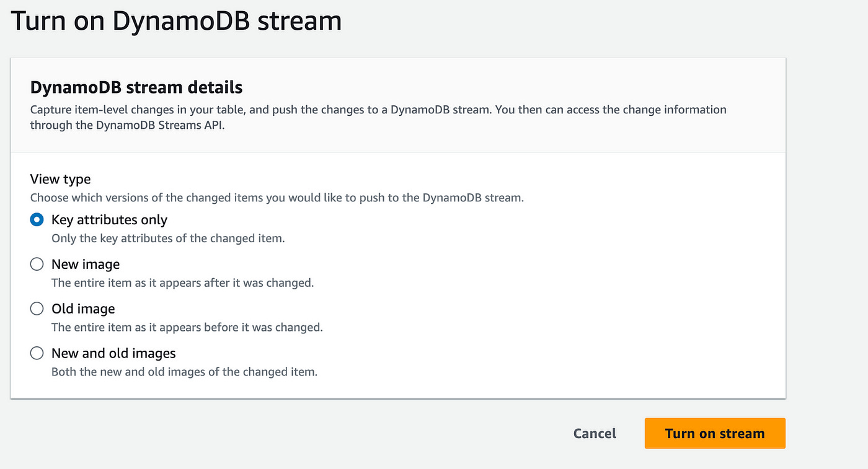Choose the New image option
Viewport: 868px width, 469px height.
37,264
